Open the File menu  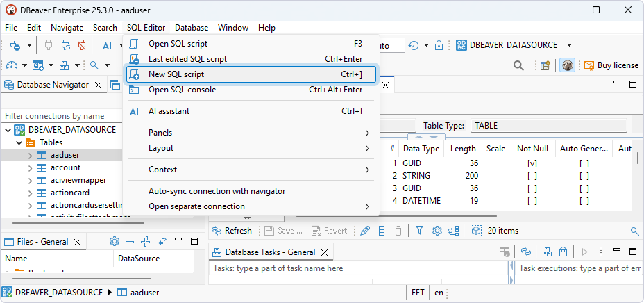11,28
